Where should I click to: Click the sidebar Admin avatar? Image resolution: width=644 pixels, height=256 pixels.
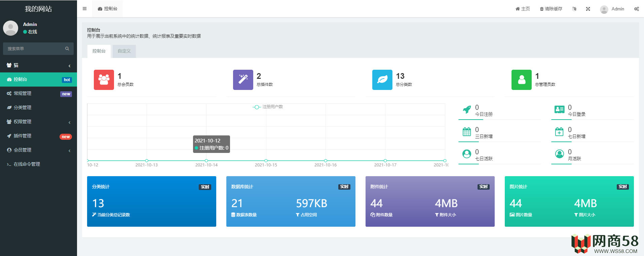click(10, 28)
